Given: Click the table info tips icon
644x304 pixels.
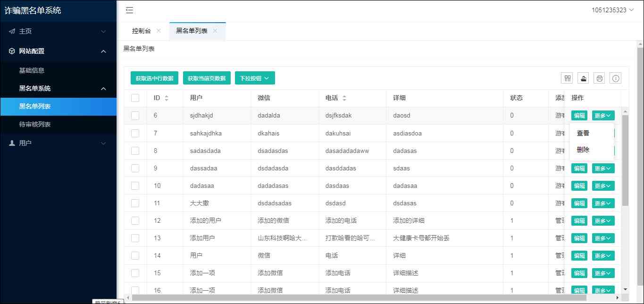Looking at the screenshot, I should 616,78.
